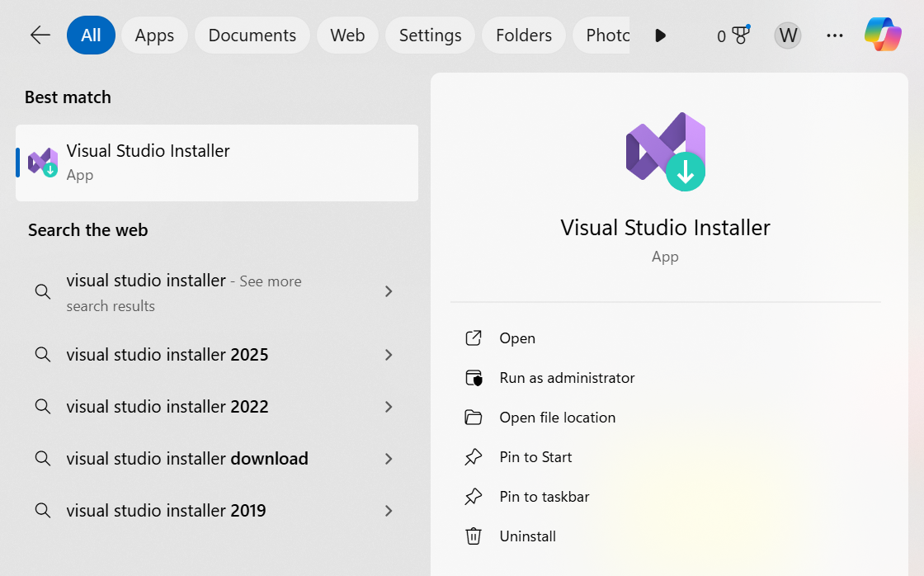
Task: Click magnifier icon beside 'See more search results'
Action: pyautogui.click(x=42, y=292)
